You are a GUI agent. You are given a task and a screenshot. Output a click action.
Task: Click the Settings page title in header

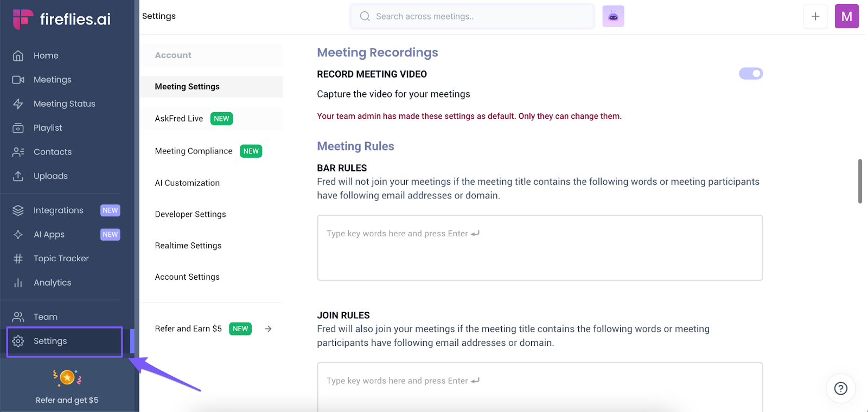(x=159, y=16)
